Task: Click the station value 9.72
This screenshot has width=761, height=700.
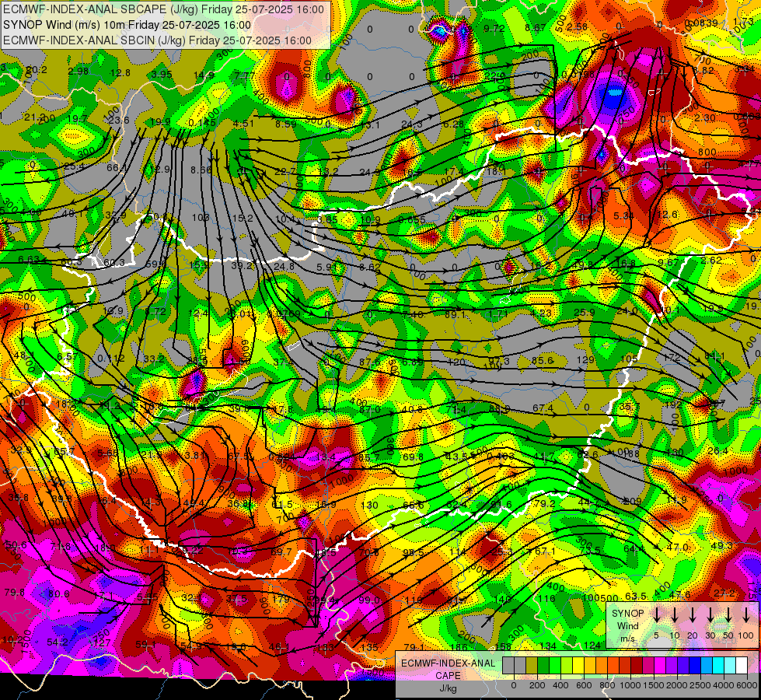Action: point(494,29)
